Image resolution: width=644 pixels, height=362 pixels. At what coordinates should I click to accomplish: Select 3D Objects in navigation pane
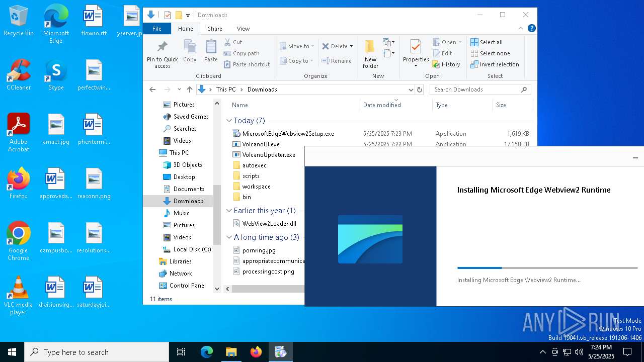182,165
